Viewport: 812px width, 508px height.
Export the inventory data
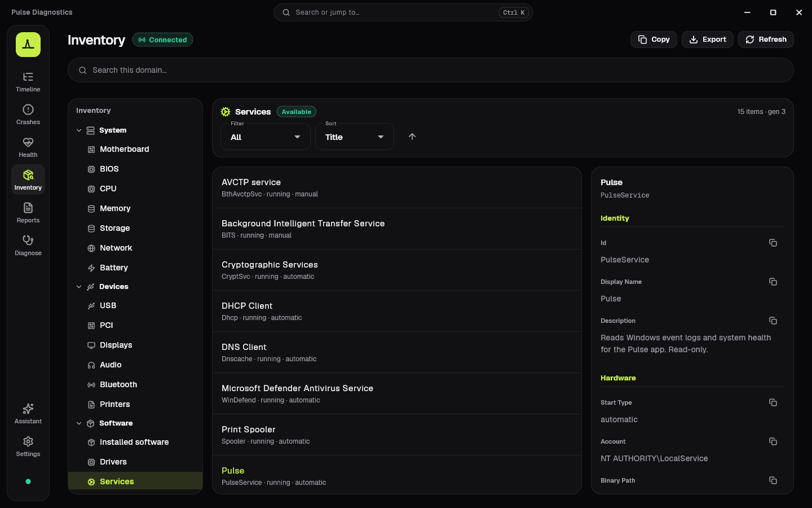coord(707,40)
